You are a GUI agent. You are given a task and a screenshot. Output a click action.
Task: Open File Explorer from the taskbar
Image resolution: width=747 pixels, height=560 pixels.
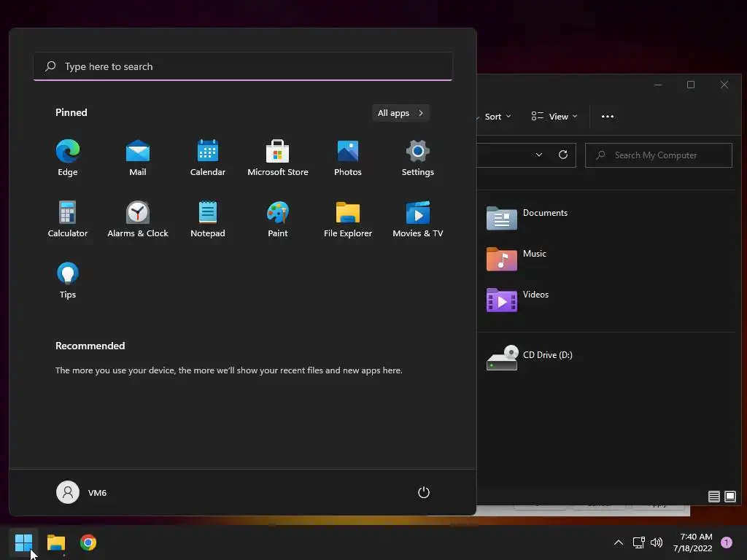pos(55,542)
